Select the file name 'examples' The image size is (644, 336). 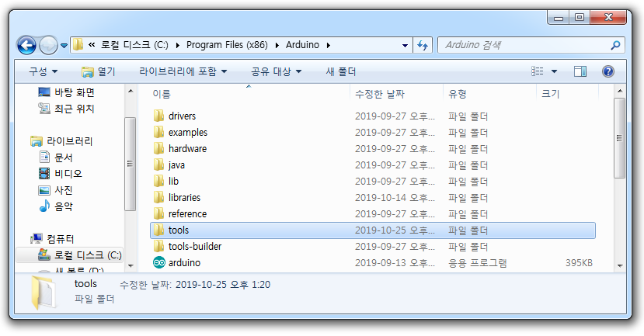pyautogui.click(x=188, y=133)
